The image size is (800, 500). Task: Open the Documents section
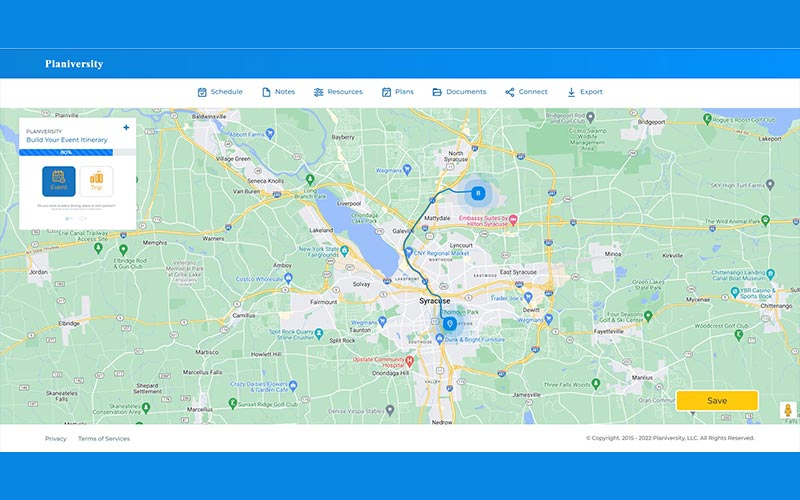point(459,92)
